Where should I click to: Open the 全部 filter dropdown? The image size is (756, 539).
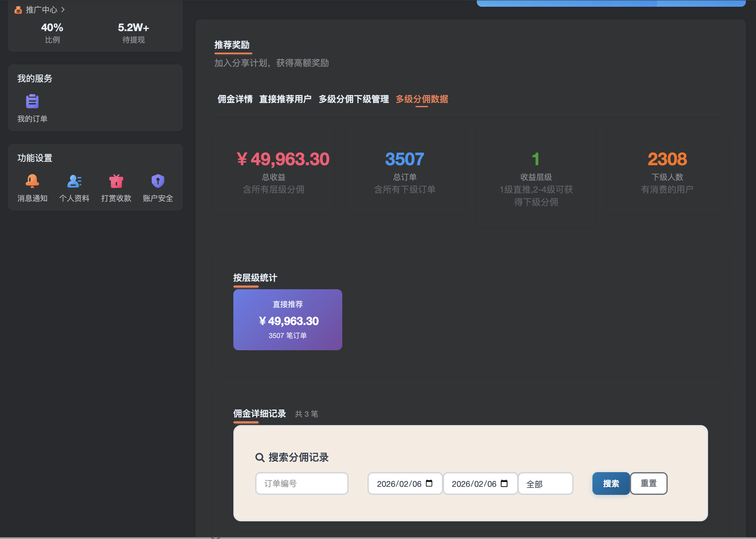[x=545, y=484]
